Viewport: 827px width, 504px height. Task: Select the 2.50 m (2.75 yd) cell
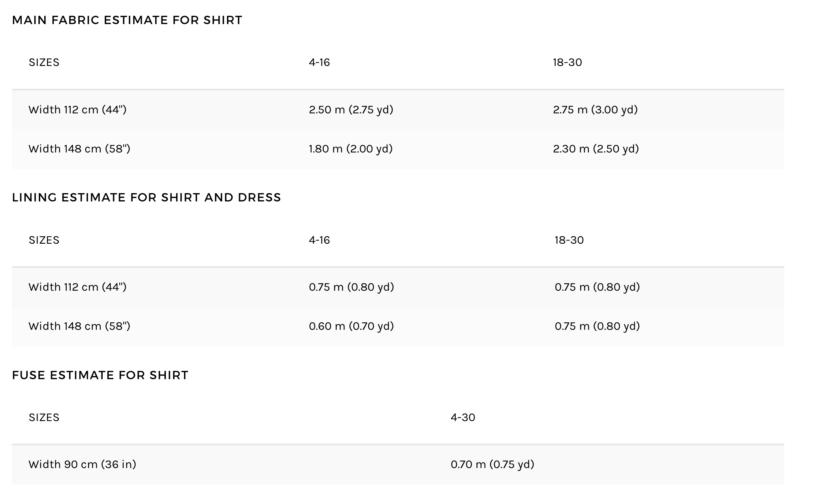pos(351,110)
